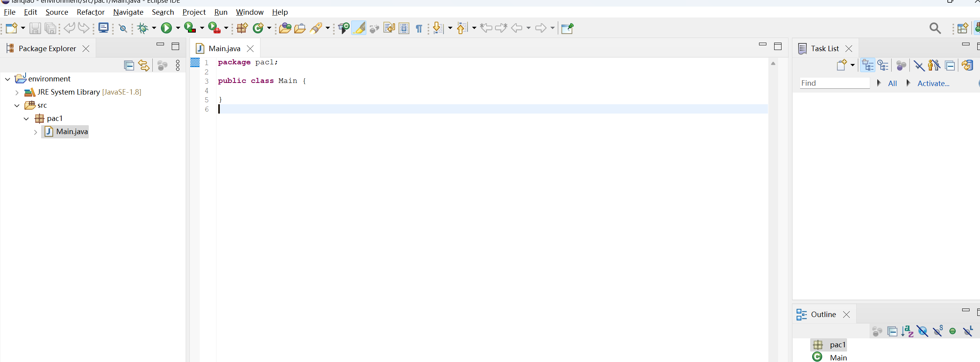The image size is (980, 362).
Task: Toggle Hide Completed Tasks
Action: (919, 66)
